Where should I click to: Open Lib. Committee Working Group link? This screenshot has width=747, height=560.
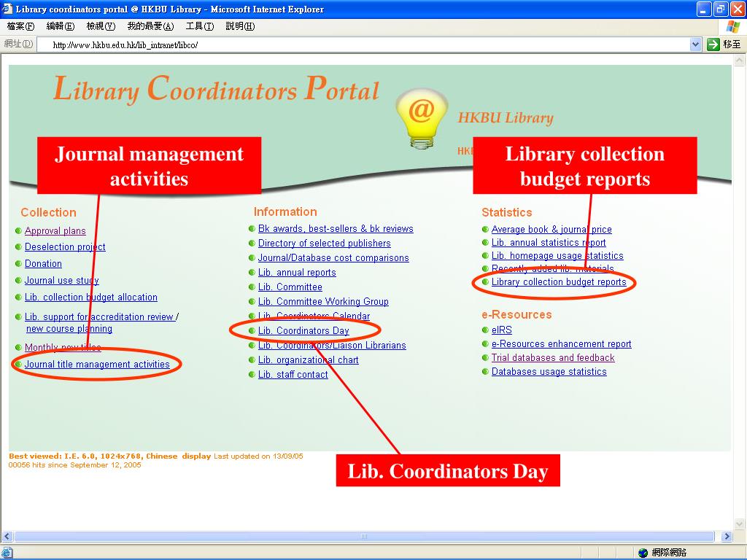[323, 302]
